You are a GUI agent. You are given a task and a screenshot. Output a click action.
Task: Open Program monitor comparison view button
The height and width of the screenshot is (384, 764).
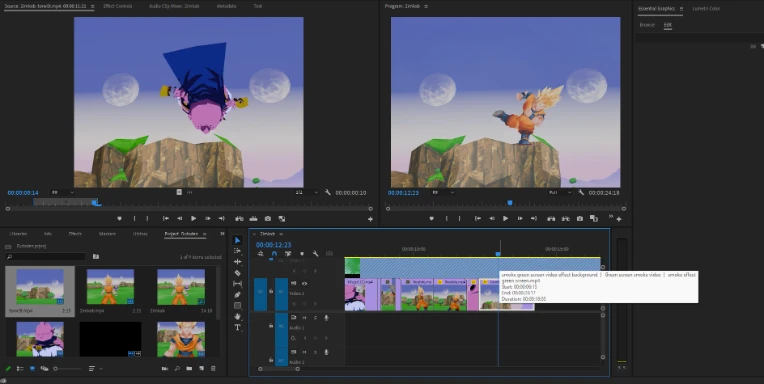click(x=593, y=219)
